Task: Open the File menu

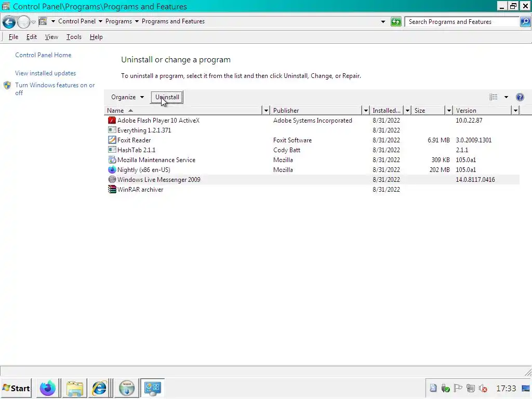Action: pos(13,37)
